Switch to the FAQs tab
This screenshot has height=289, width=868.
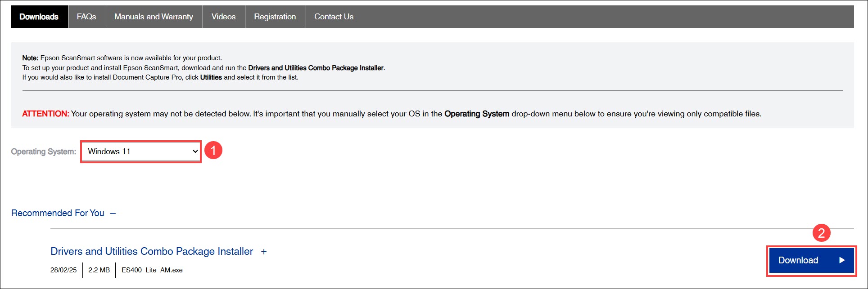pyautogui.click(x=86, y=17)
